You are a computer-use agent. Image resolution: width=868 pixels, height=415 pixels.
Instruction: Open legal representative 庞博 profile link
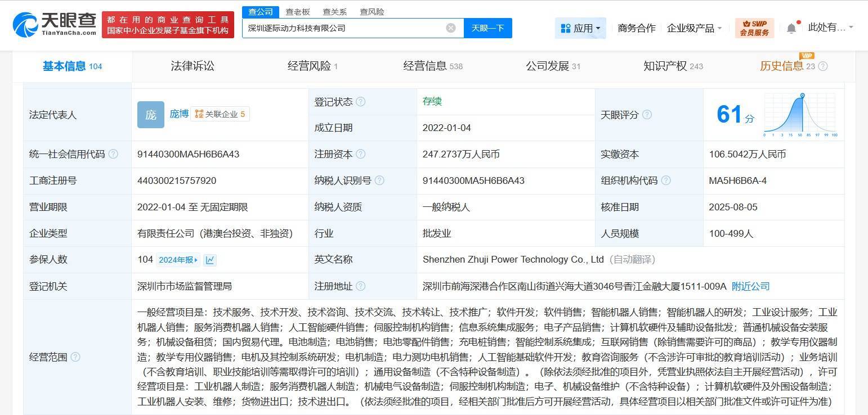[179, 114]
